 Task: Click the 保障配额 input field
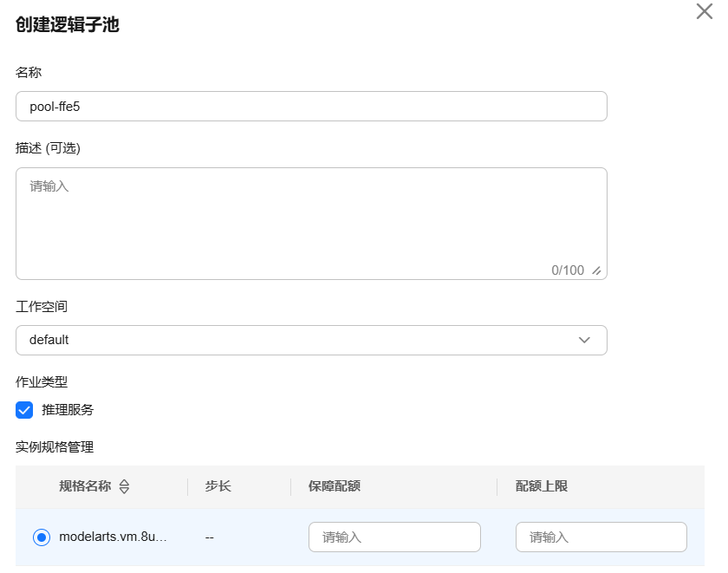pos(394,537)
